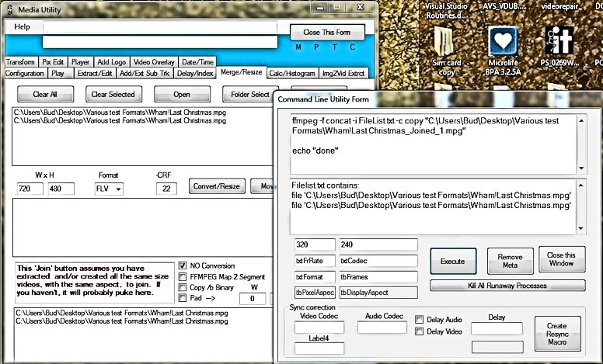Click the tbDisplayAspect field

[378, 293]
